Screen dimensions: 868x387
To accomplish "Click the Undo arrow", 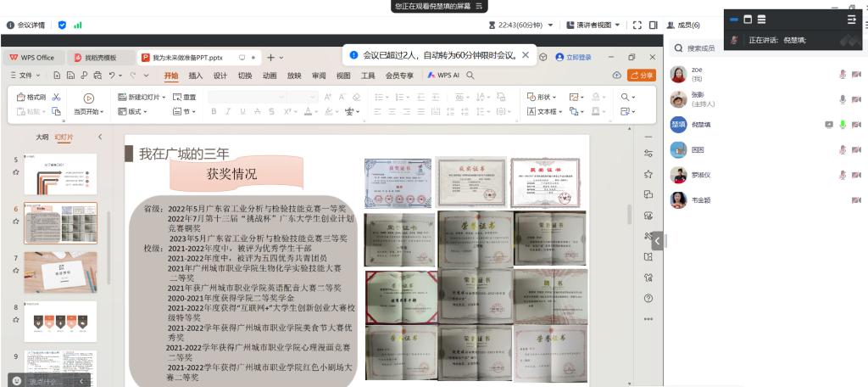I will pos(112,76).
